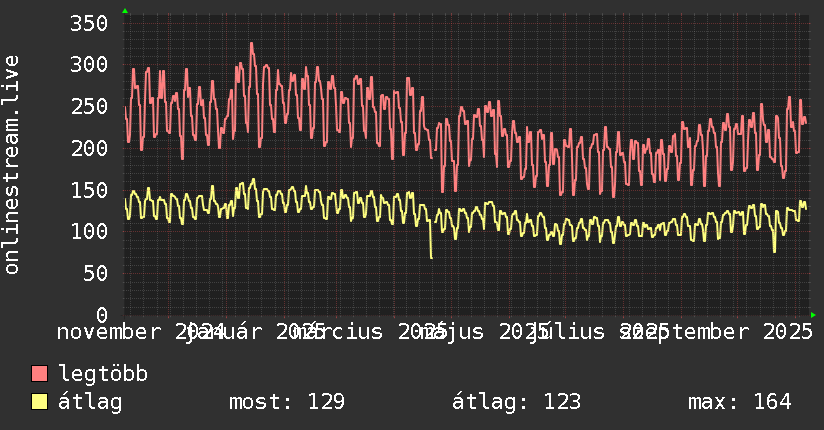Click the 'november 2024' x-axis label
This screenshot has width=824, height=430.
[x=141, y=332]
